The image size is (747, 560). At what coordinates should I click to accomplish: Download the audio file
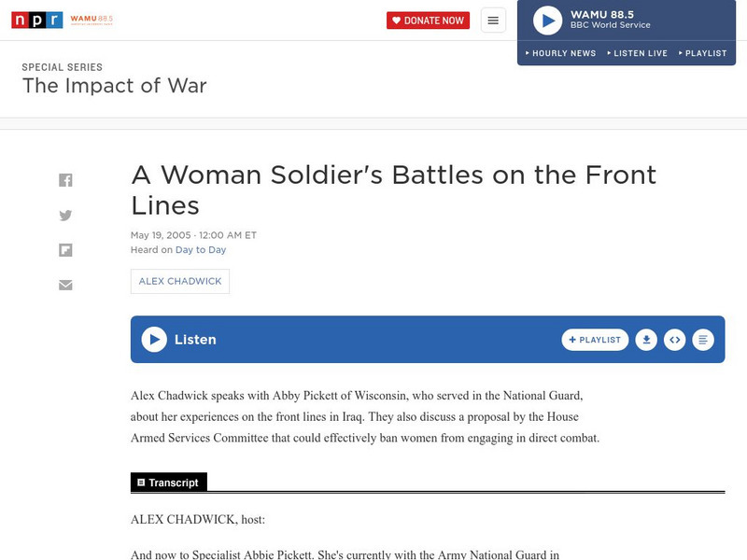tap(649, 340)
